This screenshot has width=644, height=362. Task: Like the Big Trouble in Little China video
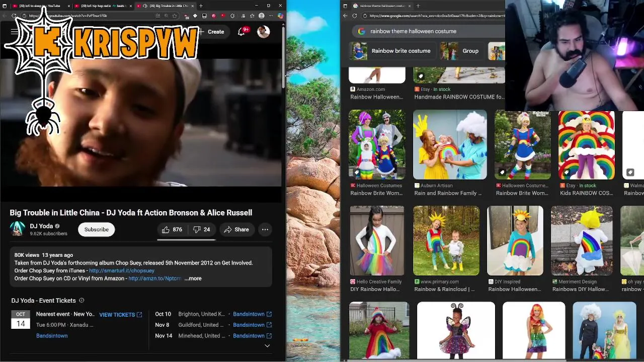tap(172, 229)
